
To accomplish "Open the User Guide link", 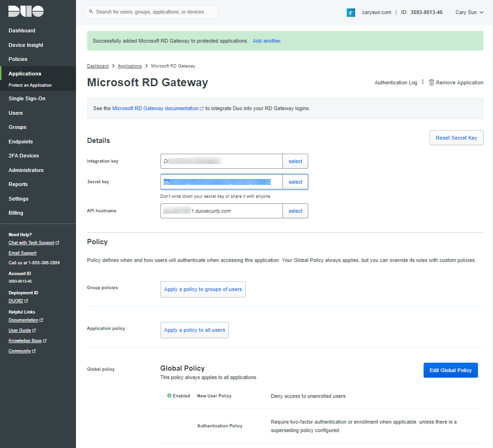I will pyautogui.click(x=20, y=330).
